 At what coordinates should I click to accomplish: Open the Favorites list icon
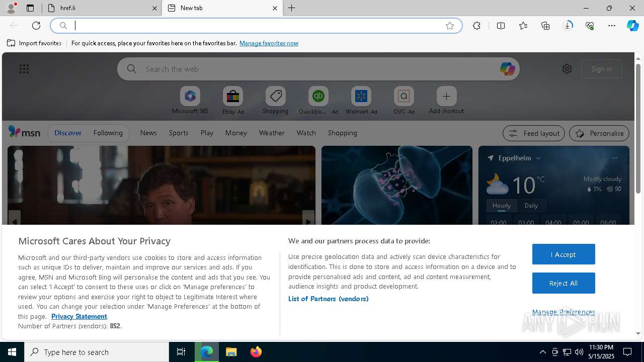pyautogui.click(x=523, y=26)
